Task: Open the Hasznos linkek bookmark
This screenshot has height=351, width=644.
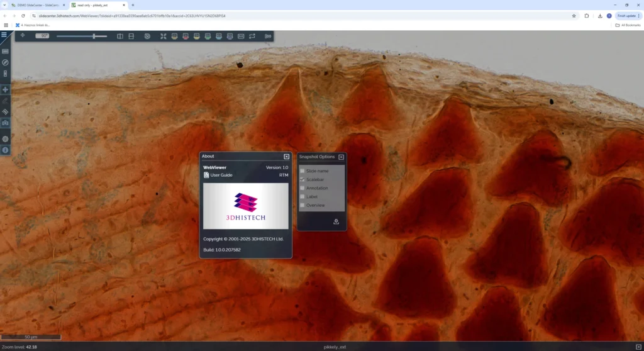Action: click(33, 25)
